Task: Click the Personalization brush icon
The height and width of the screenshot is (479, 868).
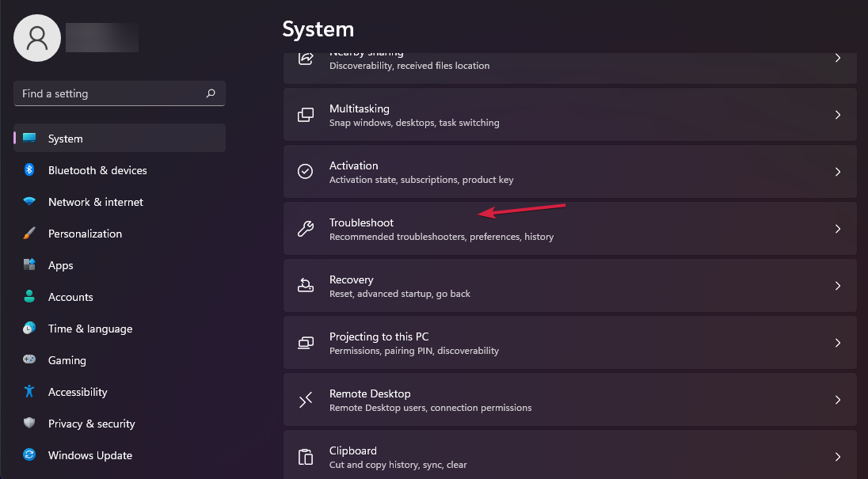Action: 29,234
